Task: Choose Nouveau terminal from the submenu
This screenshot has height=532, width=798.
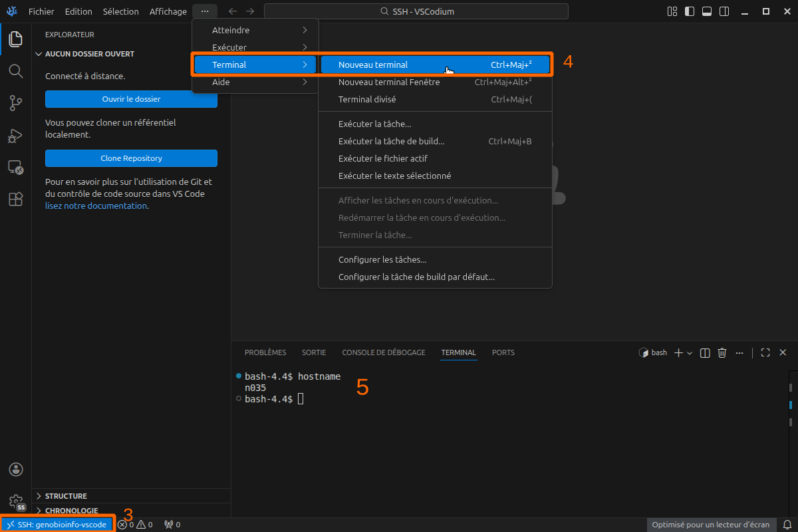Action: 435,65
